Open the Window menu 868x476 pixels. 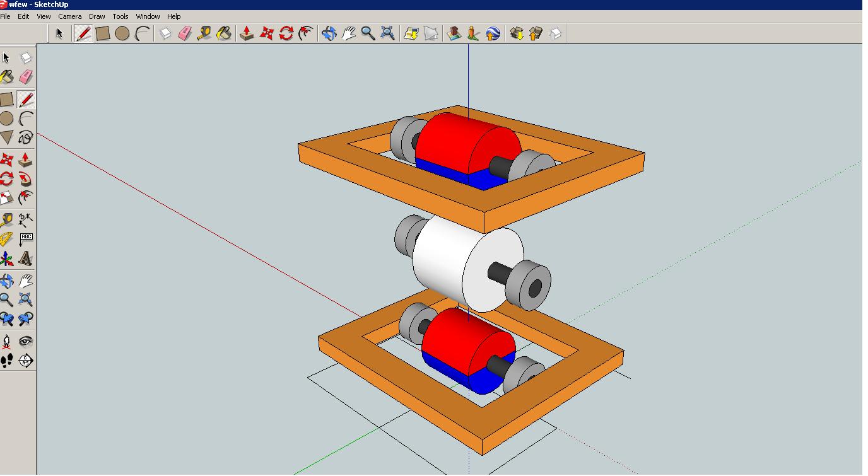(148, 16)
